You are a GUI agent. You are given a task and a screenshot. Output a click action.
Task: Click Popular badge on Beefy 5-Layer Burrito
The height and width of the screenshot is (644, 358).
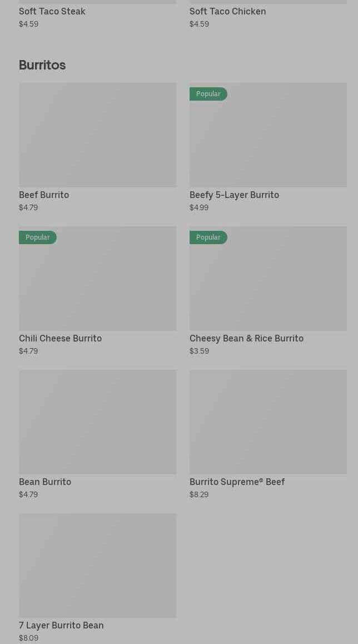pos(208,94)
